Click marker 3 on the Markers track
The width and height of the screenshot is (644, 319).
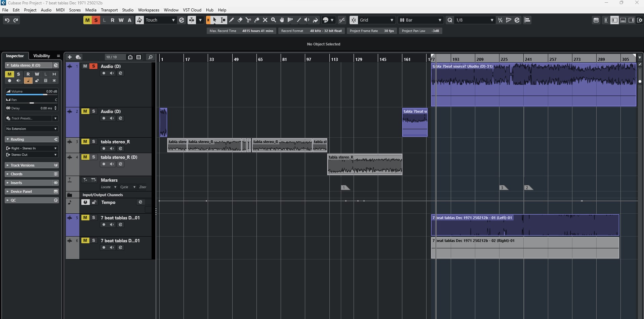503,188
